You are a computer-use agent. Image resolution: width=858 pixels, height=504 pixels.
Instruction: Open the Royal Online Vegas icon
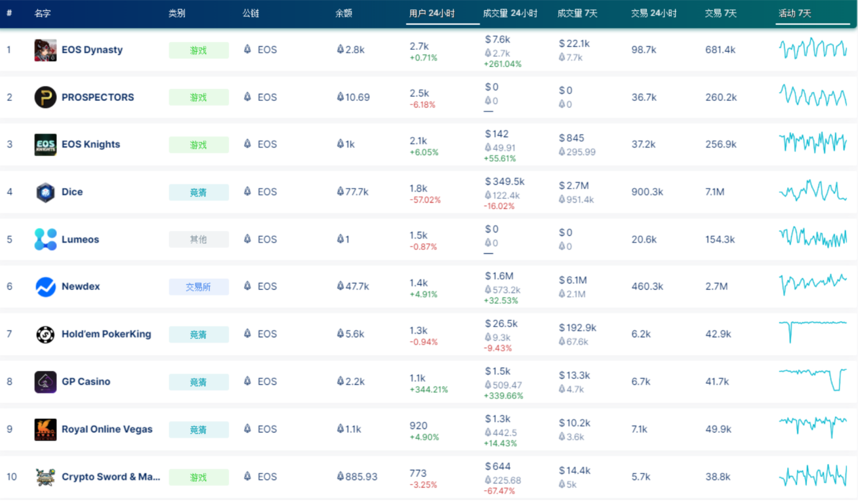tap(45, 429)
